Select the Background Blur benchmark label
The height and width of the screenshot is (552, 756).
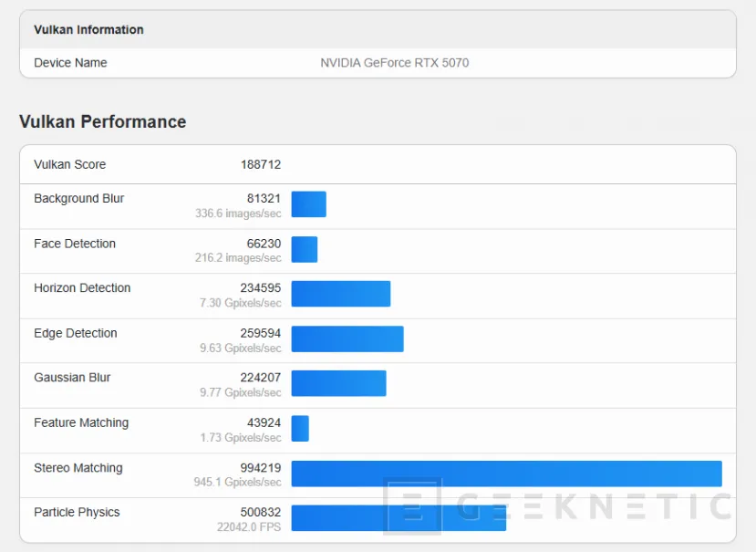point(78,198)
